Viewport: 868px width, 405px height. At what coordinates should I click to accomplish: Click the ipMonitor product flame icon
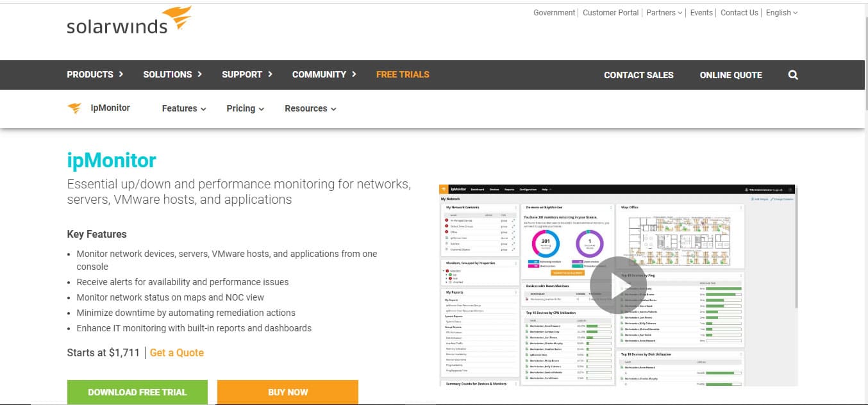[x=74, y=108]
